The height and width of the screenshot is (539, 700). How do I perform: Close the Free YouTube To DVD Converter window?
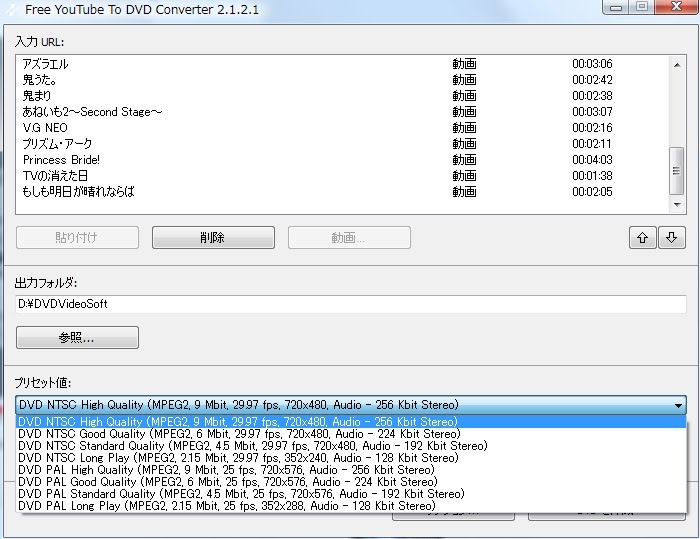coord(677,7)
